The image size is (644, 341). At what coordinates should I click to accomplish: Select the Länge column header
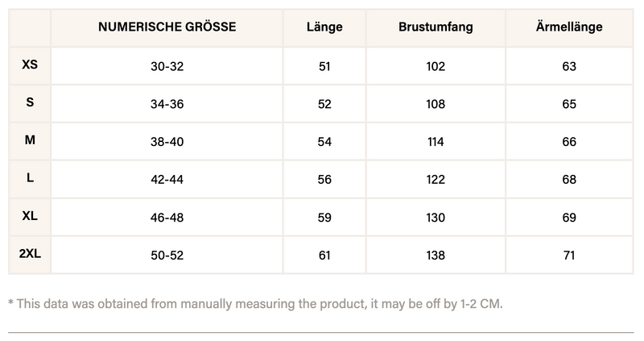point(324,27)
